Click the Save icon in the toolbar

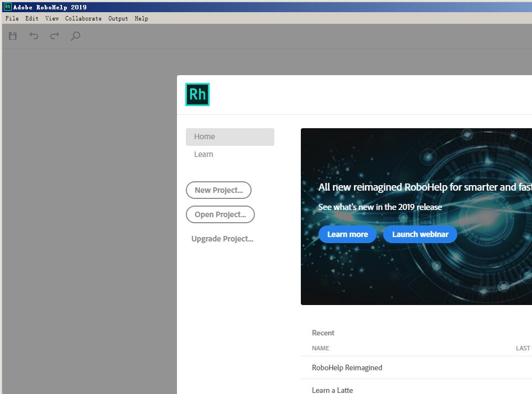(13, 36)
